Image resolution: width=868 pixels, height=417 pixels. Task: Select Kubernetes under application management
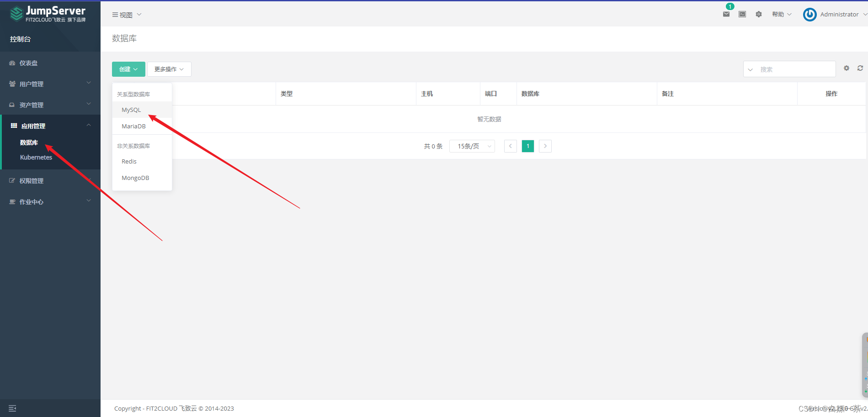[36, 157]
